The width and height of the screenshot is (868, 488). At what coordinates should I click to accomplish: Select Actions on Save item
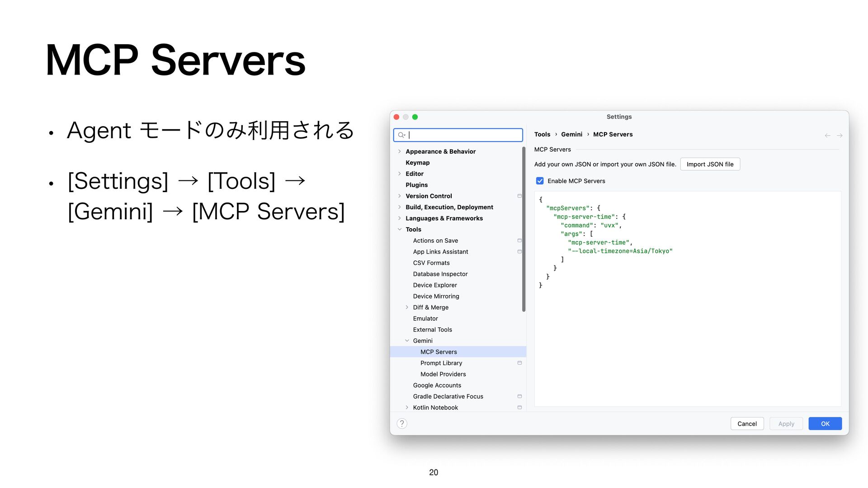(435, 240)
